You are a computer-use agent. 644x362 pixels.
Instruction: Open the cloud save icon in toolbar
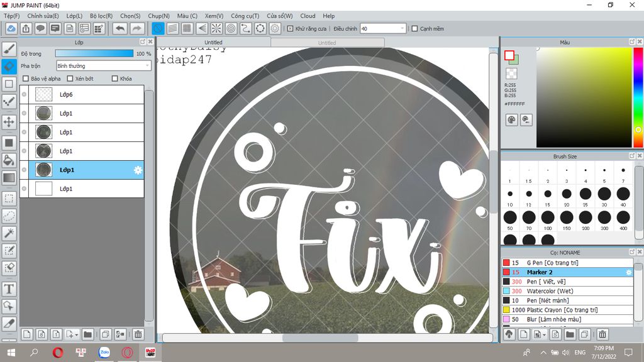[x=11, y=29]
